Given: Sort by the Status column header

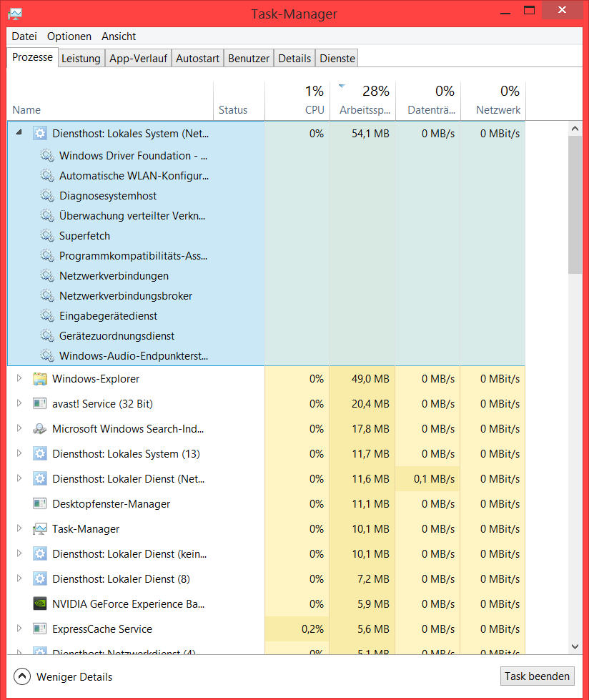Looking at the screenshot, I should pyautogui.click(x=239, y=101).
